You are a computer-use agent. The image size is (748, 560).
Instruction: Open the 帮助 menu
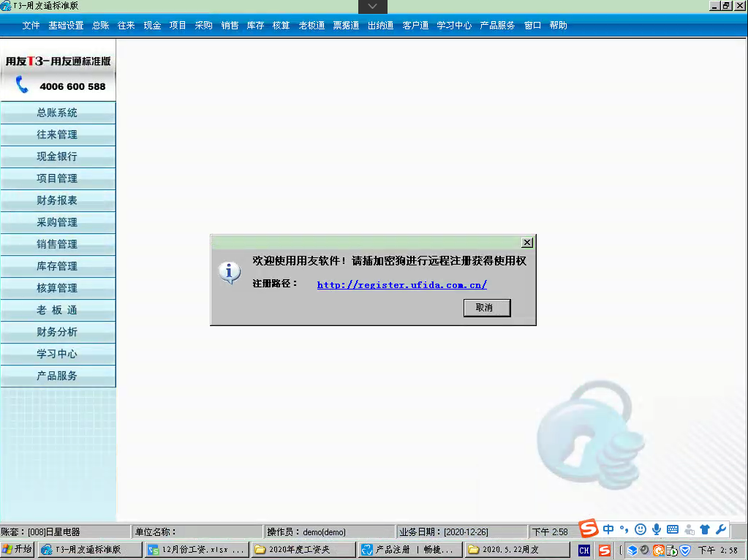click(558, 26)
